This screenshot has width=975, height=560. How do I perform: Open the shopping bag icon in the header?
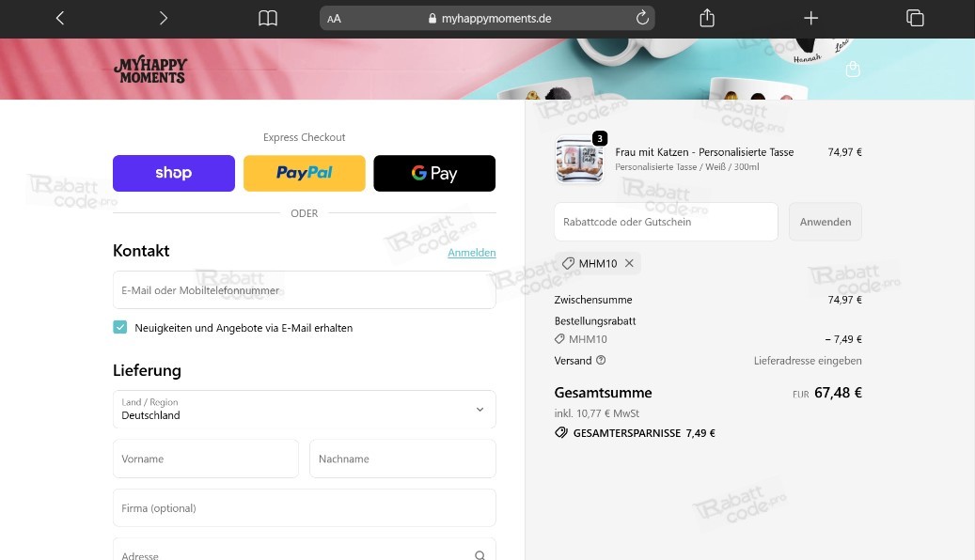[853, 69]
